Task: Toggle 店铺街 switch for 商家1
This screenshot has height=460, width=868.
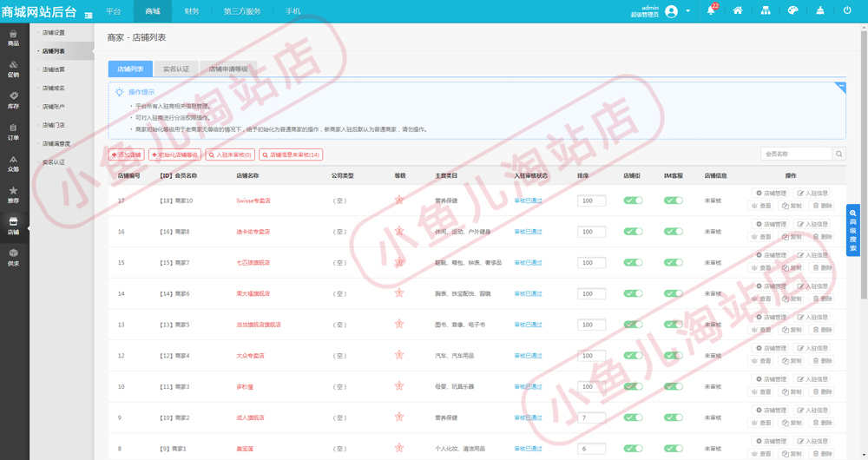Action: click(x=633, y=449)
